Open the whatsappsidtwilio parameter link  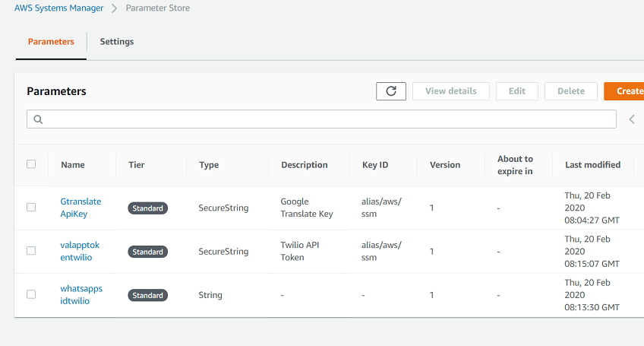81,294
